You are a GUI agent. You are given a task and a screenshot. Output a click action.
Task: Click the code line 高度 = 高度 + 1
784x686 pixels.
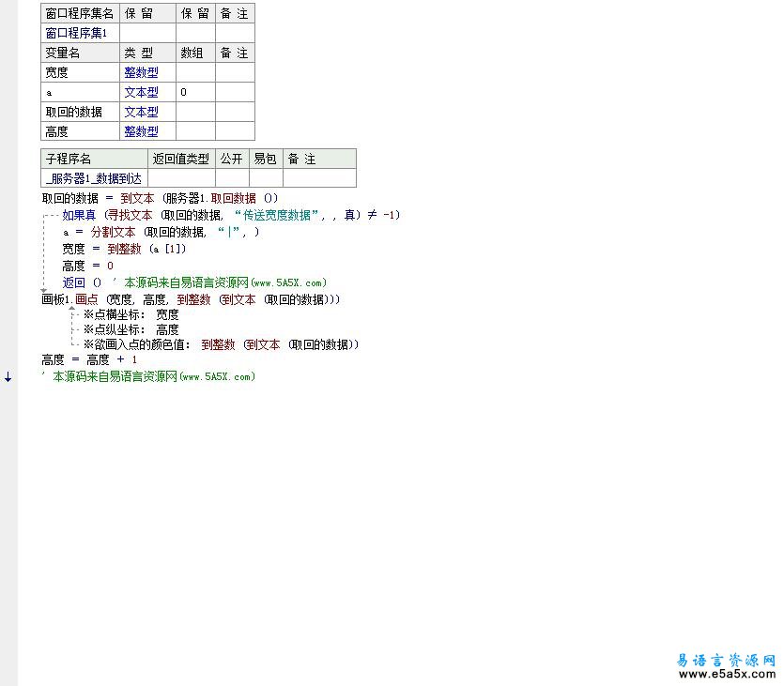point(89,359)
